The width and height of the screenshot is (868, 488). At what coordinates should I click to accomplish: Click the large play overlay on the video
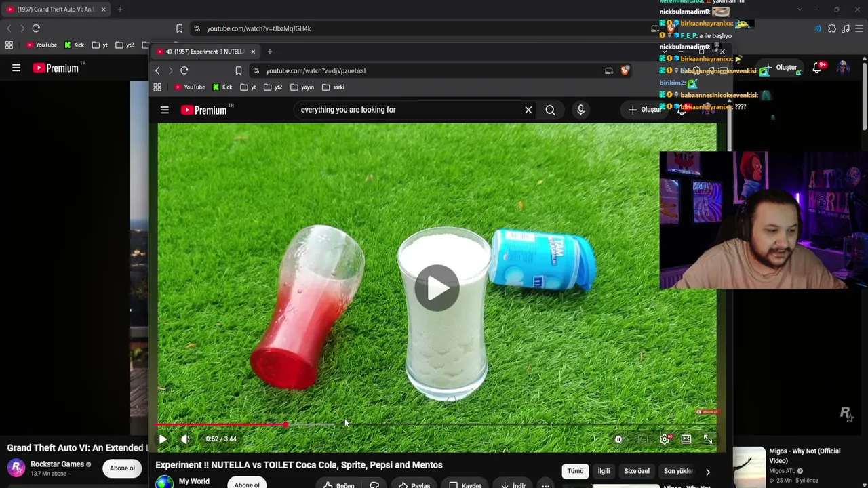pos(437,287)
